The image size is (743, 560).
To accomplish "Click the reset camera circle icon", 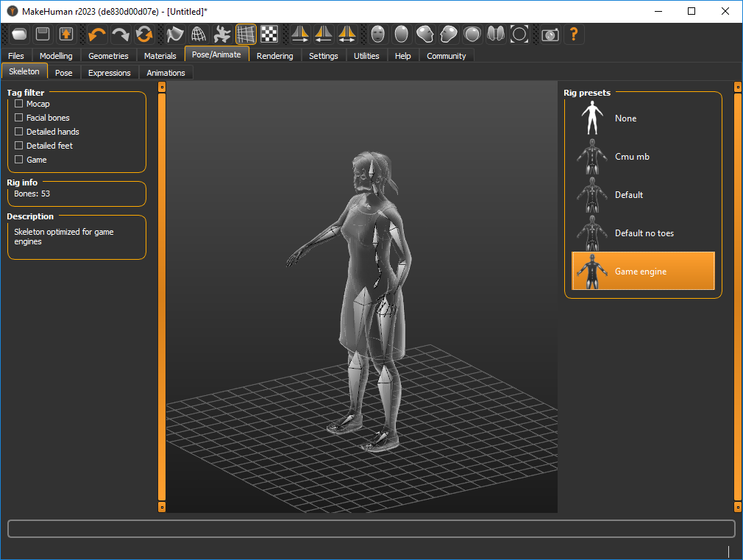I will coord(519,34).
